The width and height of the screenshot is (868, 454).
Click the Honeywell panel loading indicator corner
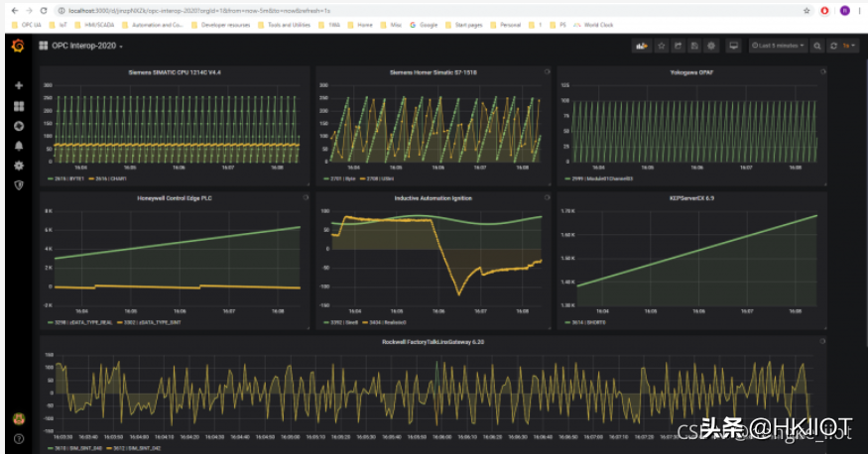tap(306, 197)
